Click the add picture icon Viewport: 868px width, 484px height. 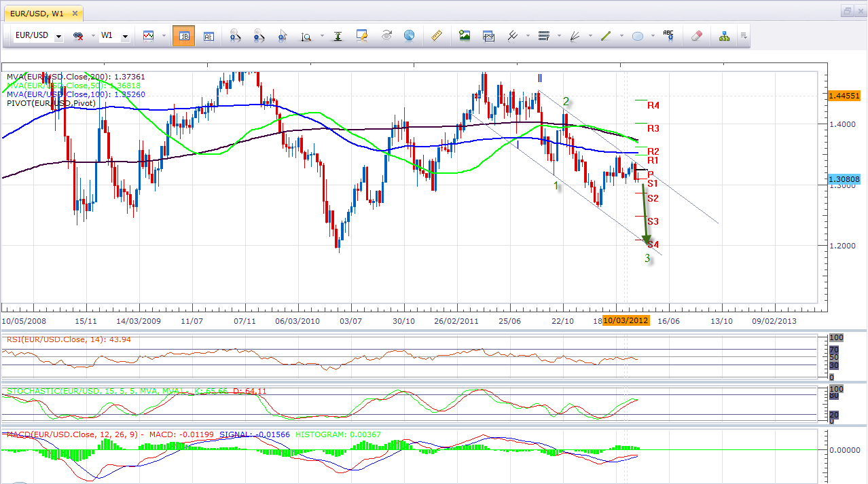click(465, 36)
